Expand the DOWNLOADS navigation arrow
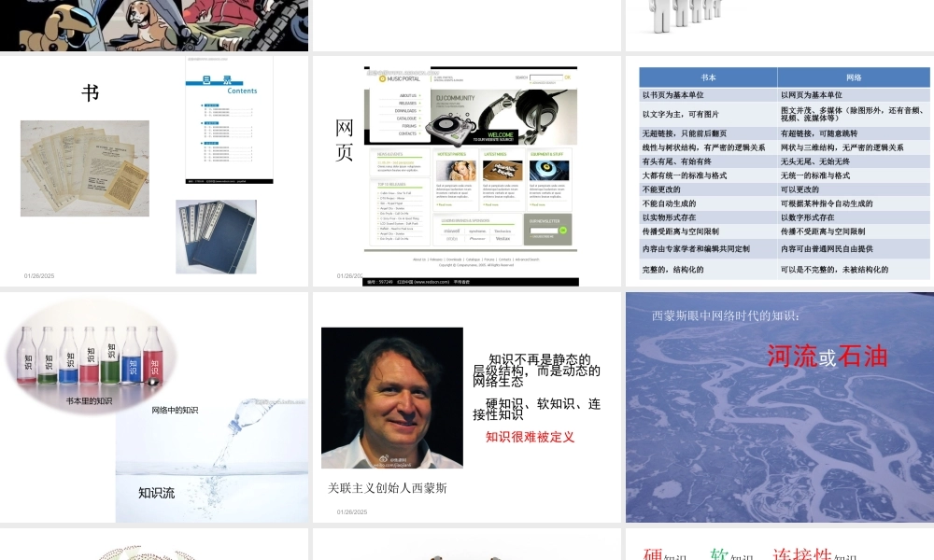The image size is (934, 560). pyautogui.click(x=418, y=111)
